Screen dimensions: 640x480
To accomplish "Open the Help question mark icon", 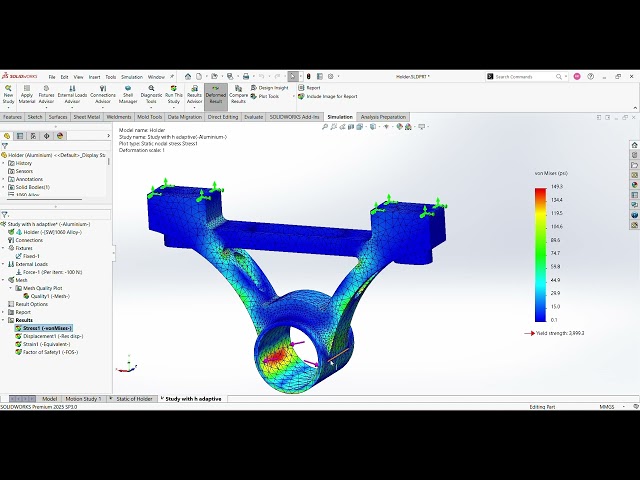I will pos(590,76).
